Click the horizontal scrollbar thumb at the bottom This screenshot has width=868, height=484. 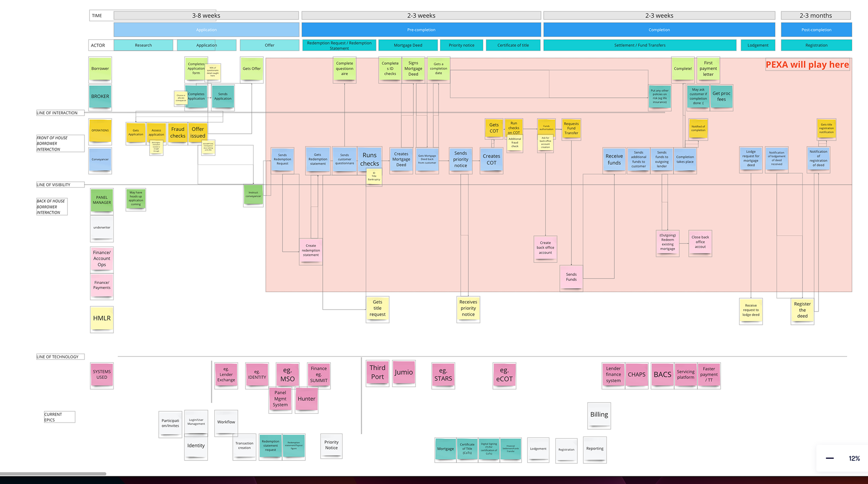click(x=53, y=474)
